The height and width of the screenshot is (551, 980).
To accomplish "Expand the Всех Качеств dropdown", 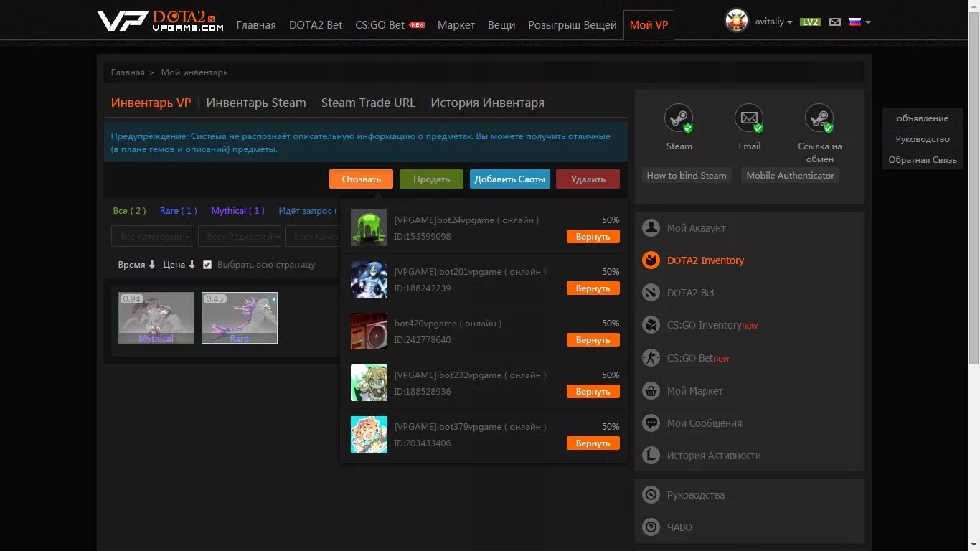I will click(313, 236).
